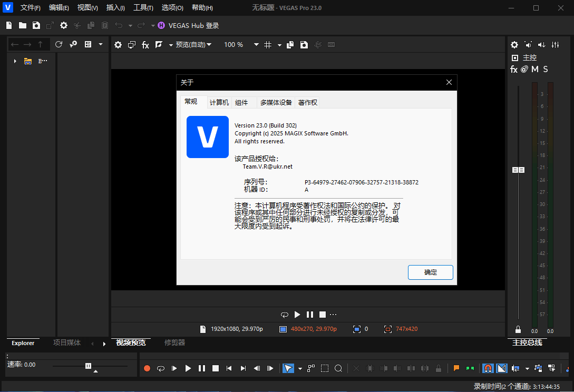Mute the master bus with M
The image size is (574, 392).
click(534, 70)
